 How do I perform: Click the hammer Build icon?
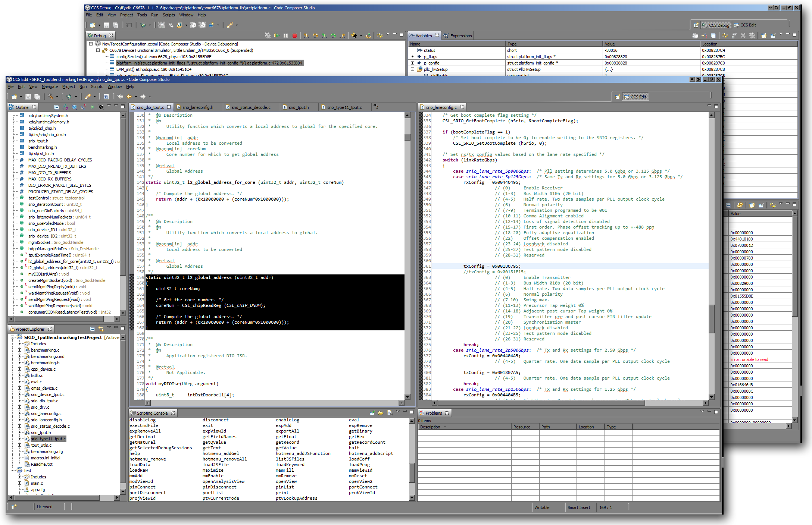click(50, 97)
